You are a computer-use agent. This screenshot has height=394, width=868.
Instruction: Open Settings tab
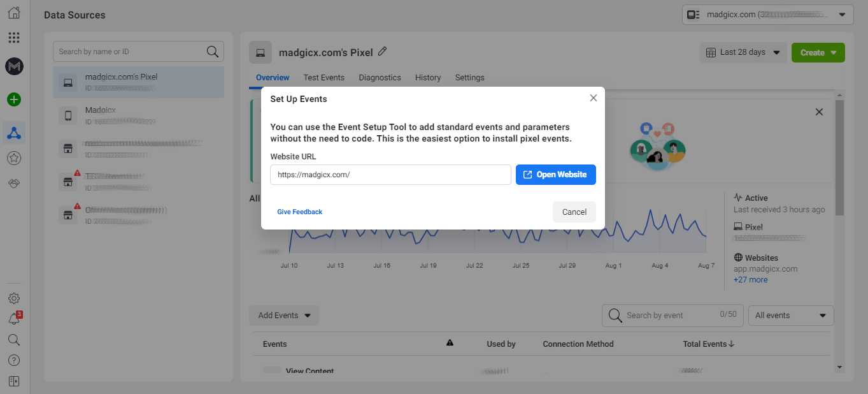[470, 78]
